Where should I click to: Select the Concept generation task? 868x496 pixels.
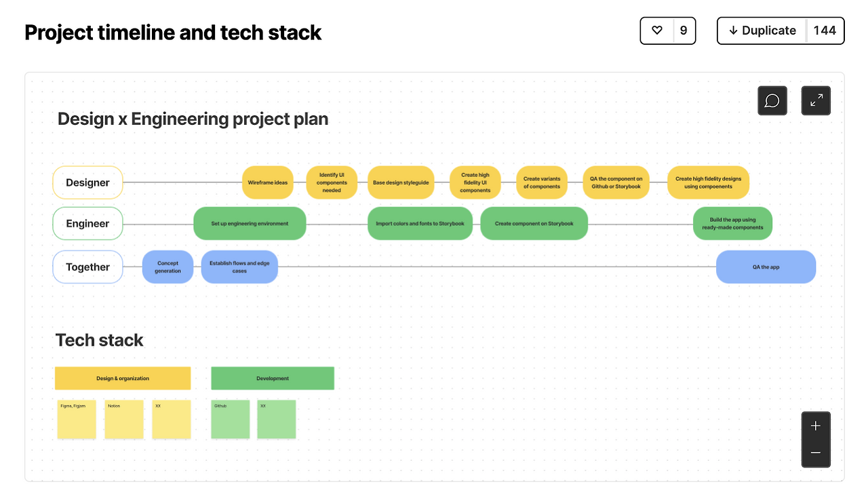167,267
